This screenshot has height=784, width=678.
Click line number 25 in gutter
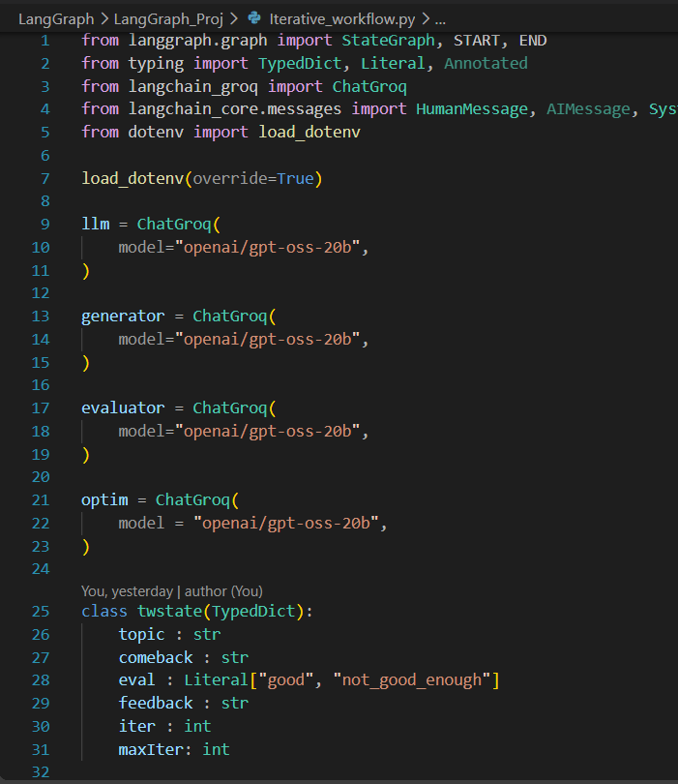[41, 612]
